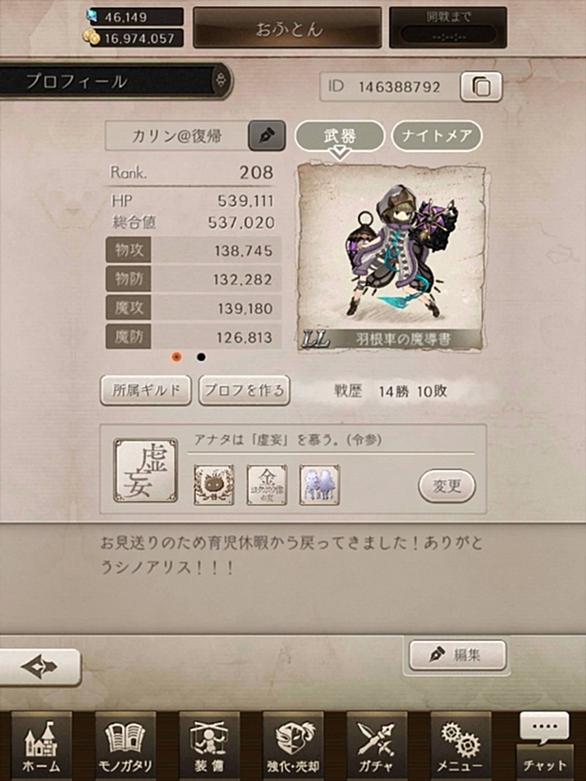Open the メニュー gears icon

pos(460,746)
